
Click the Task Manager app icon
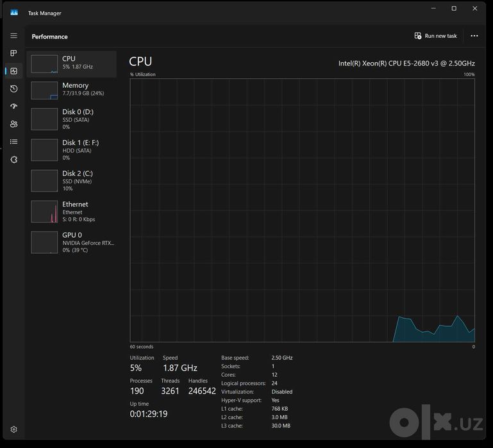point(14,13)
